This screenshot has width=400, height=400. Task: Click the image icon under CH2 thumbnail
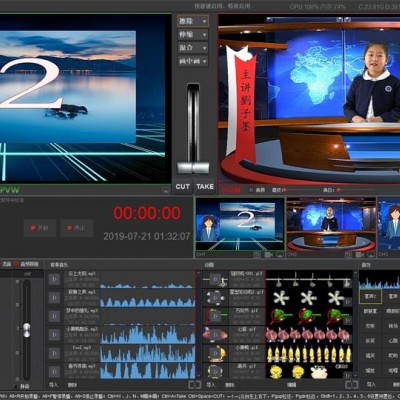click(x=371, y=255)
